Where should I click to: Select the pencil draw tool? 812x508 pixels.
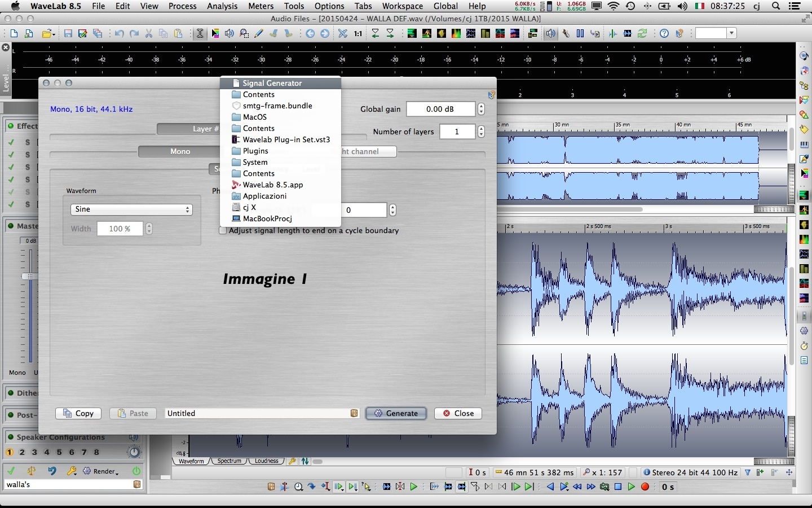259,34
